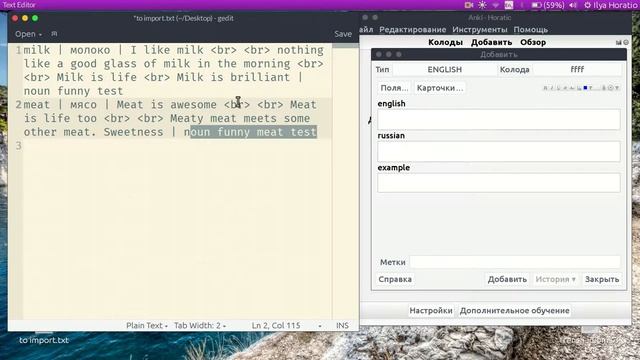Choose deck via ffff button

tap(577, 69)
